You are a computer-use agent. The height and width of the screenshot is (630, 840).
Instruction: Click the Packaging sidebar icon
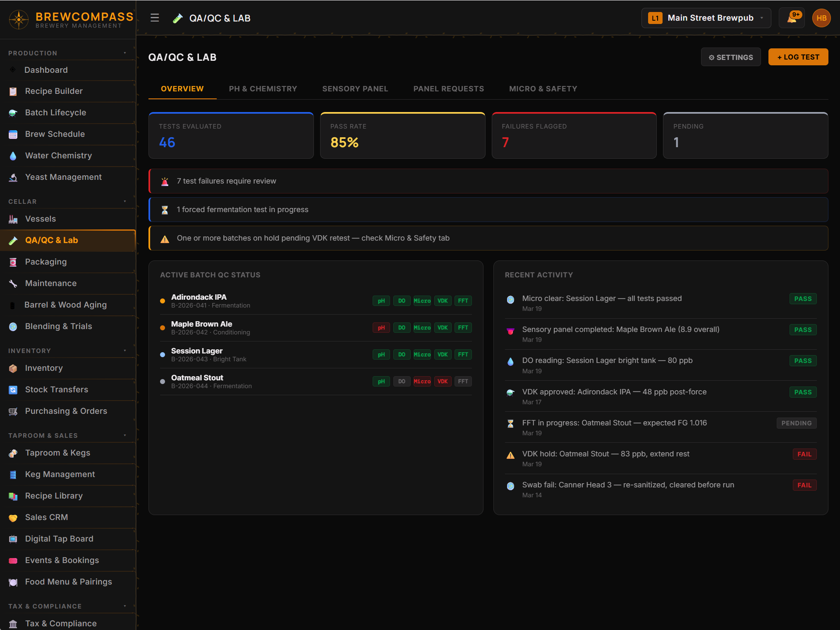click(x=13, y=262)
